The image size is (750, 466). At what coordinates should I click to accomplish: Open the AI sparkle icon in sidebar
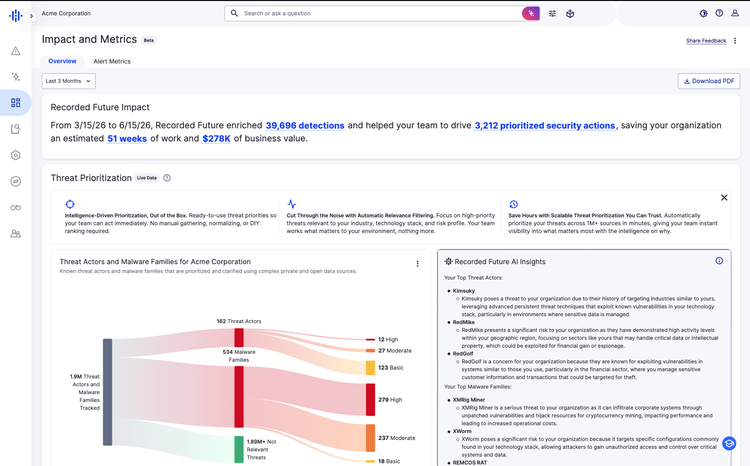click(x=16, y=77)
